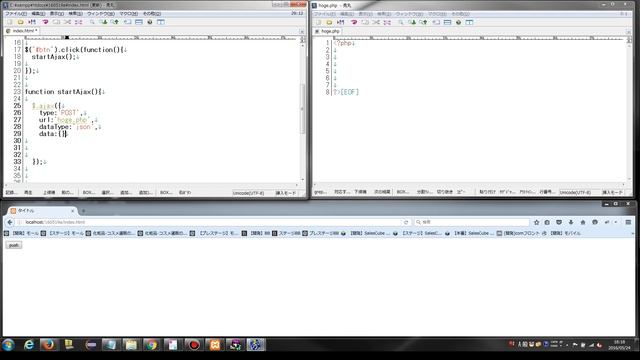The image size is (640, 360).
Task: Split window icon in index.html editor toolbar
Action: point(139,22)
